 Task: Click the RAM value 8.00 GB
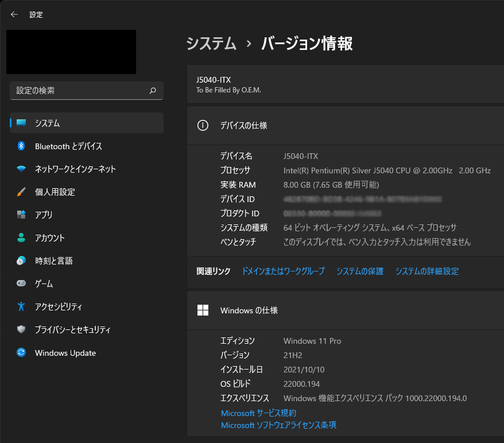[331, 185]
